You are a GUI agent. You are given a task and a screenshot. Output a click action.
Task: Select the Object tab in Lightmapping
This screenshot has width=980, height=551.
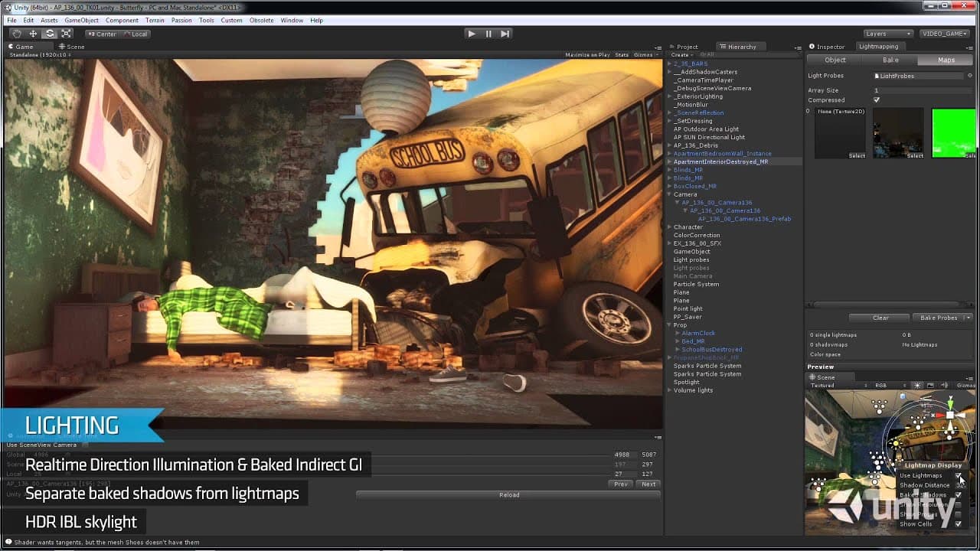(x=835, y=60)
